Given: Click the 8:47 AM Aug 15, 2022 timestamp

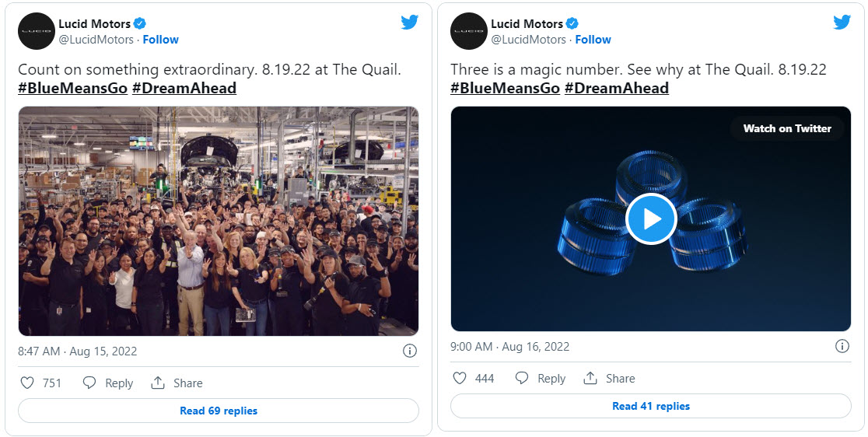Looking at the screenshot, I should point(78,351).
